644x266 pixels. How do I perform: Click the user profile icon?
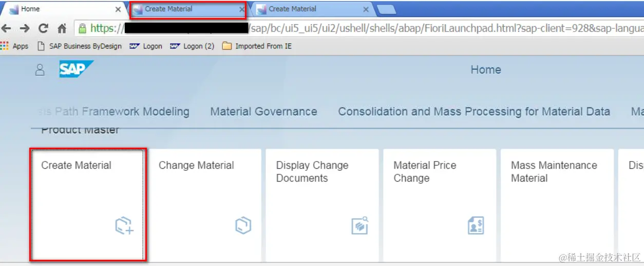click(40, 70)
